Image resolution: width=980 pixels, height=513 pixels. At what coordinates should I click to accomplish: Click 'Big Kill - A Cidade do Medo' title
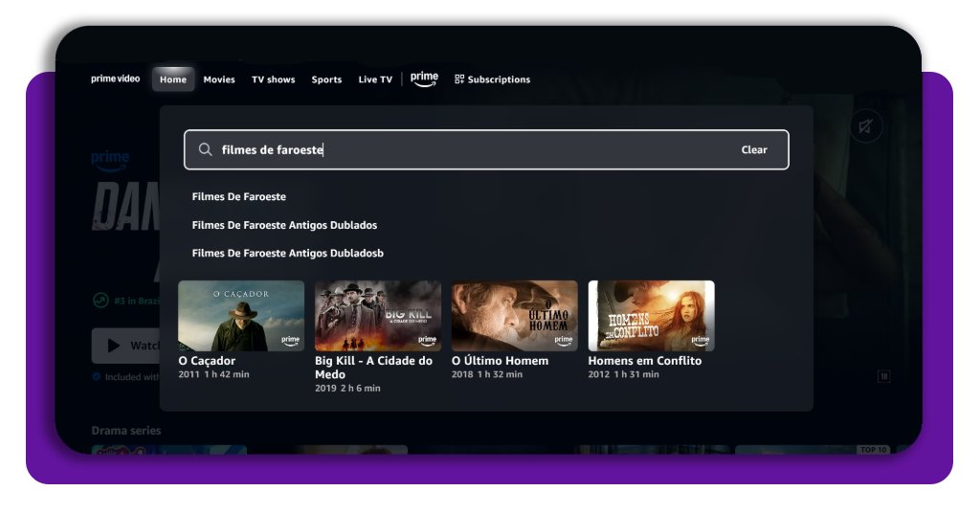(x=374, y=368)
